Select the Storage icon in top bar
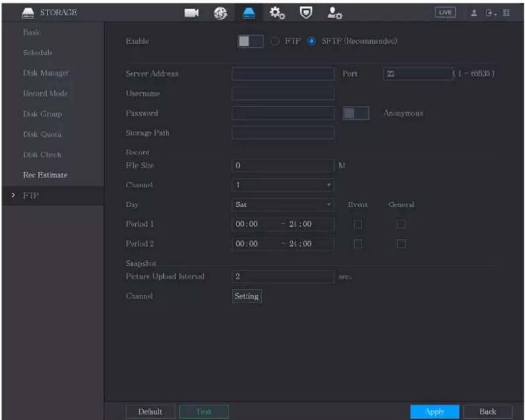Image resolution: width=525 pixels, height=420 pixels. pyautogui.click(x=249, y=13)
